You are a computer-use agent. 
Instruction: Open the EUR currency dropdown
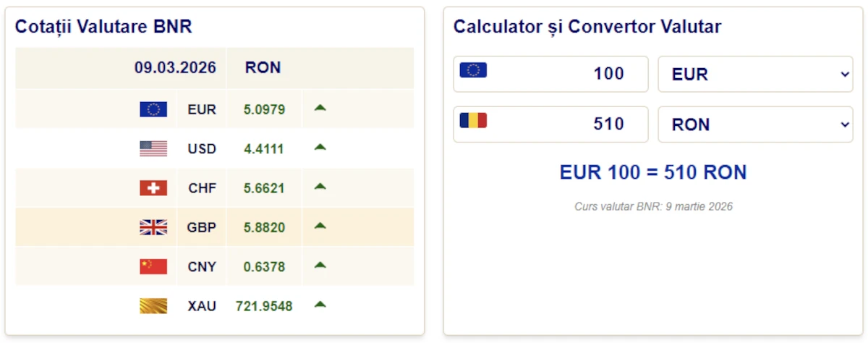coord(755,75)
